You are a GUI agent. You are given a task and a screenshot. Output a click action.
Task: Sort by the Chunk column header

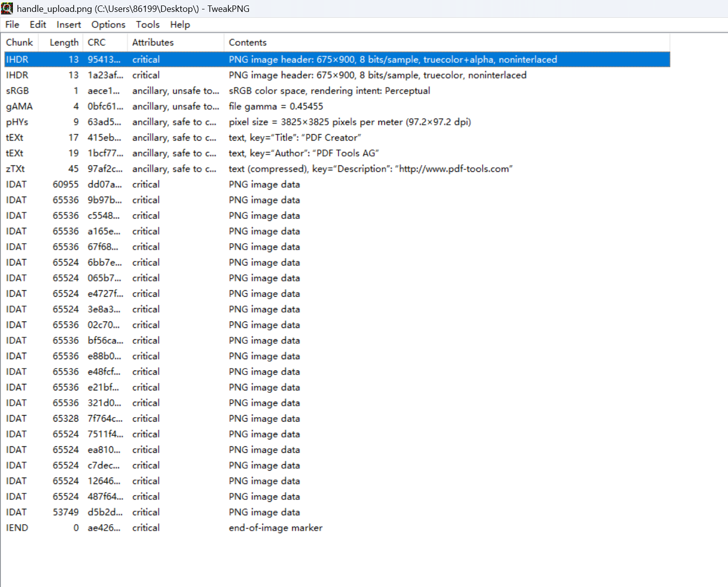pos(20,43)
